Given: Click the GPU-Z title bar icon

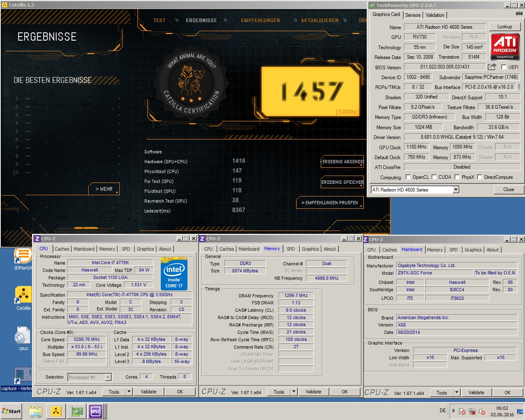Looking at the screenshot, I should [372, 5].
